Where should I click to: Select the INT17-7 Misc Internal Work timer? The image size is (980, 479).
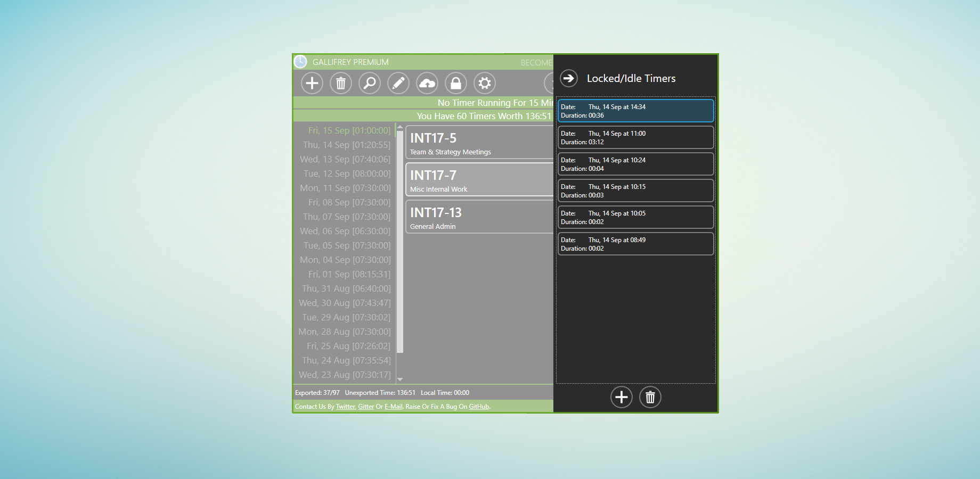(x=479, y=179)
